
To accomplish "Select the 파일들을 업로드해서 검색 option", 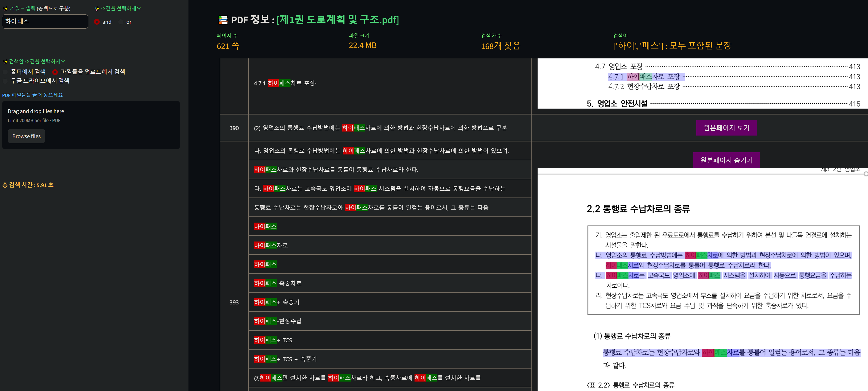I will click(55, 72).
